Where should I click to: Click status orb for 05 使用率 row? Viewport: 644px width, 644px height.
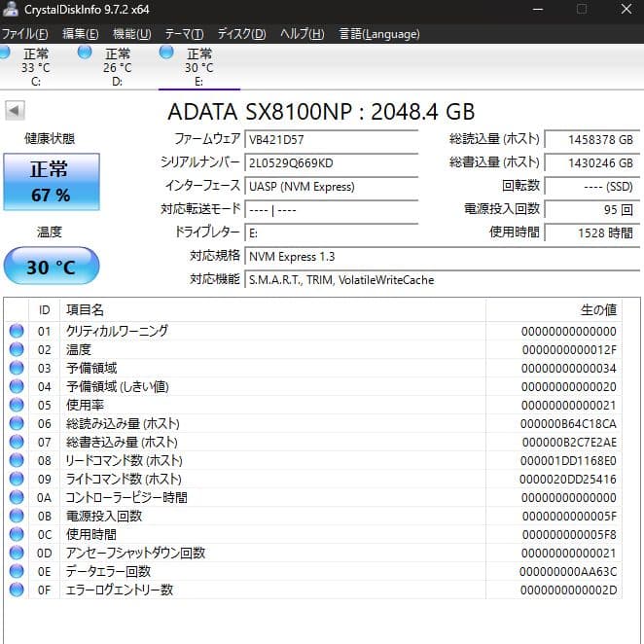pyautogui.click(x=17, y=405)
